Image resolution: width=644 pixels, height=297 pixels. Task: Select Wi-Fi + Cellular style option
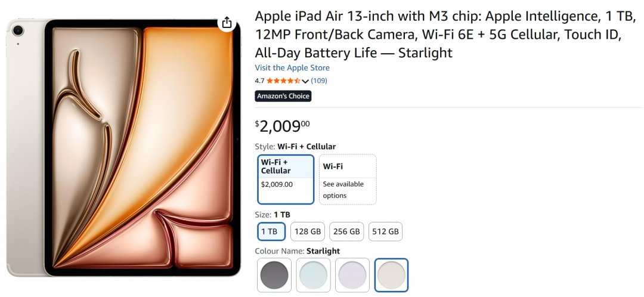click(x=286, y=179)
